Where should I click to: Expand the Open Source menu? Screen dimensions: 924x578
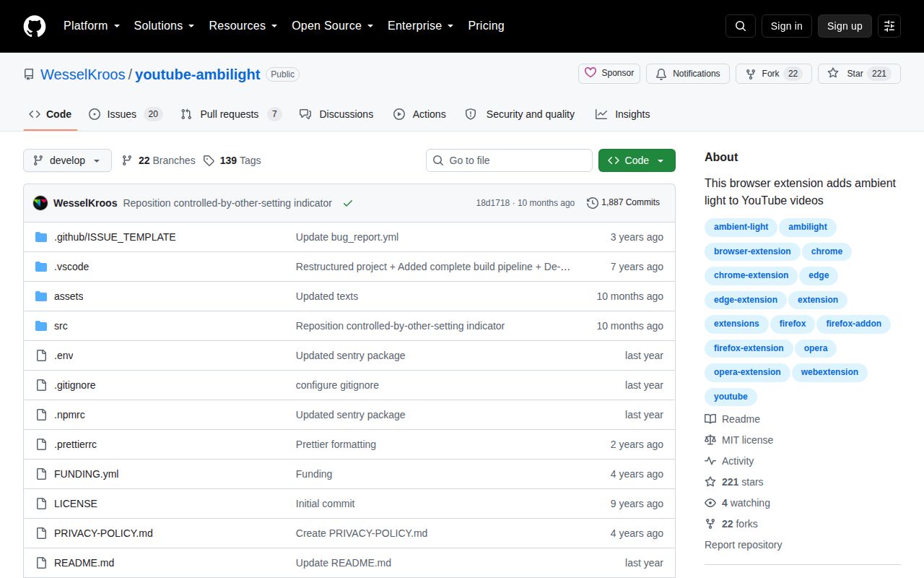[x=332, y=26]
